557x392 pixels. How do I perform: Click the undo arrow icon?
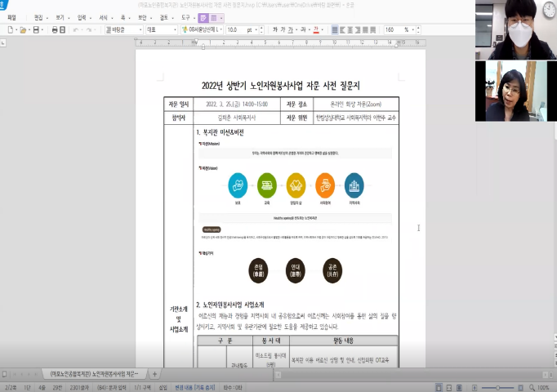[76, 30]
